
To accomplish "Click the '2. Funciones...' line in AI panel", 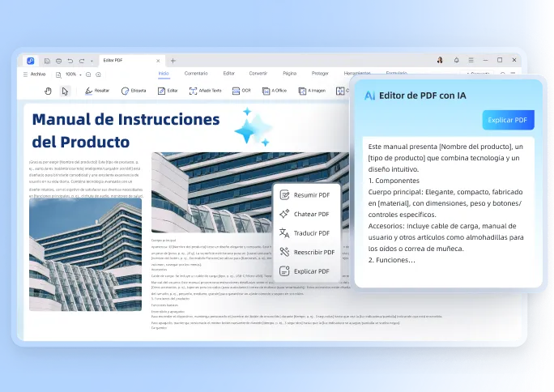I will click(391, 260).
